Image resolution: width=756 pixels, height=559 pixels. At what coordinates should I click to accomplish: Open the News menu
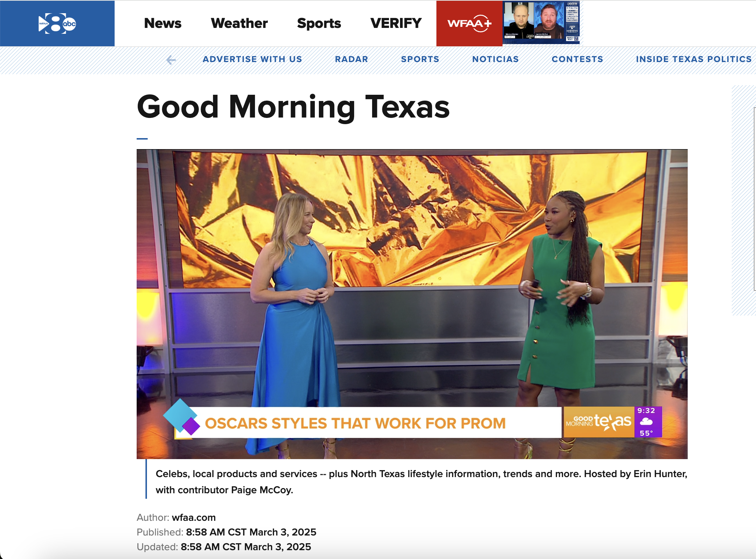(x=163, y=24)
